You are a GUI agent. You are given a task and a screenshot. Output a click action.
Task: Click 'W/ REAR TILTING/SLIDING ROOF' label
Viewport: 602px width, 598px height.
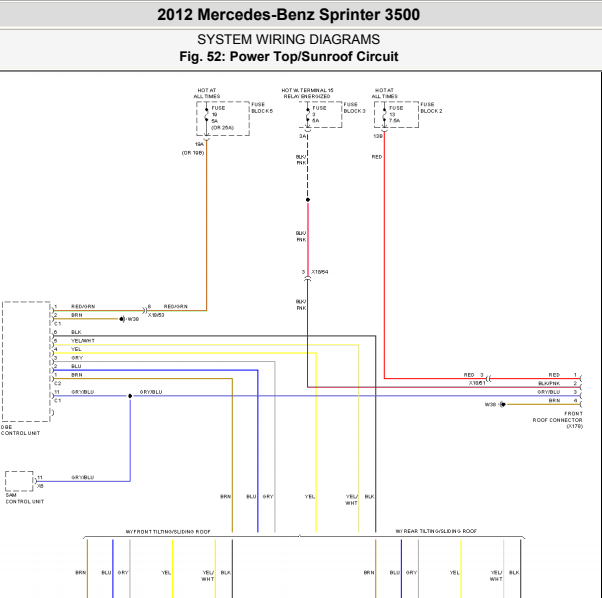[x=436, y=531]
